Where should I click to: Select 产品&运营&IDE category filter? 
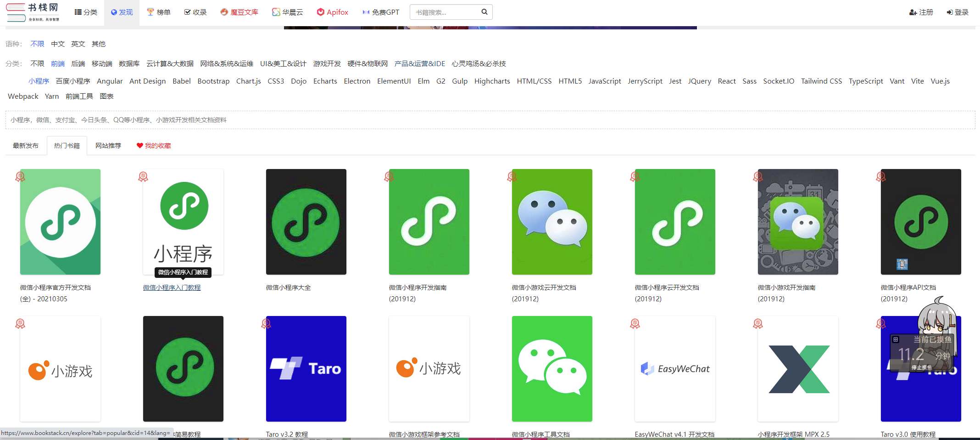click(420, 64)
